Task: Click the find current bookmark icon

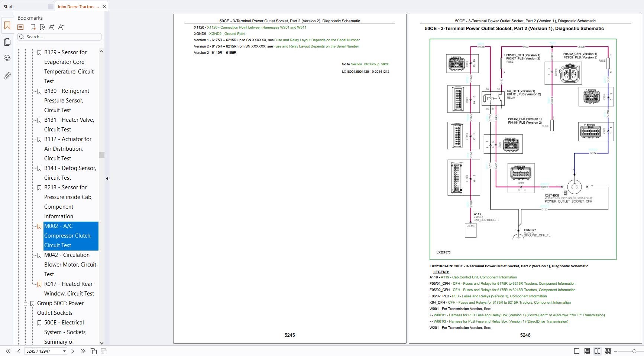Action: tap(42, 27)
